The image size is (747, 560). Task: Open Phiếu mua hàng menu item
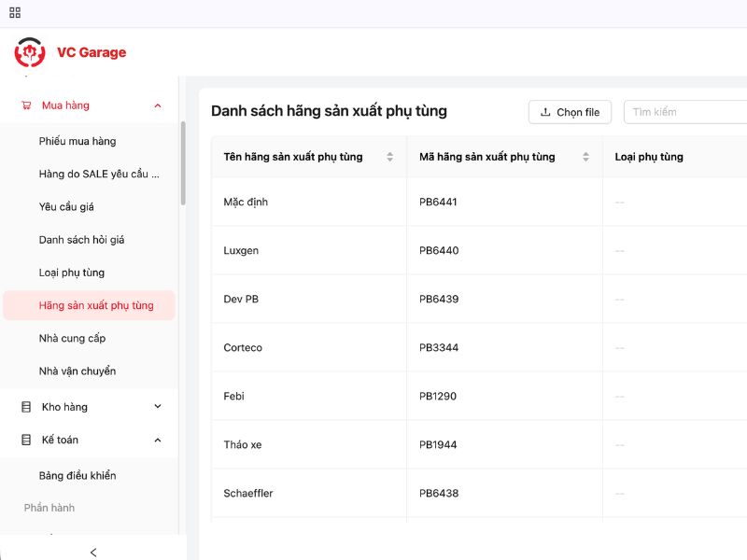coord(78,141)
